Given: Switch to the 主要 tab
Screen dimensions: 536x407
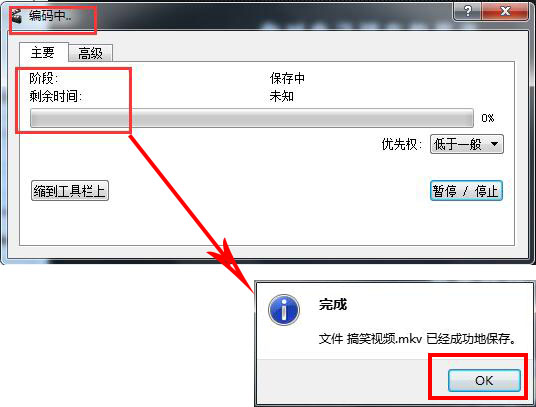Looking at the screenshot, I should 43,52.
